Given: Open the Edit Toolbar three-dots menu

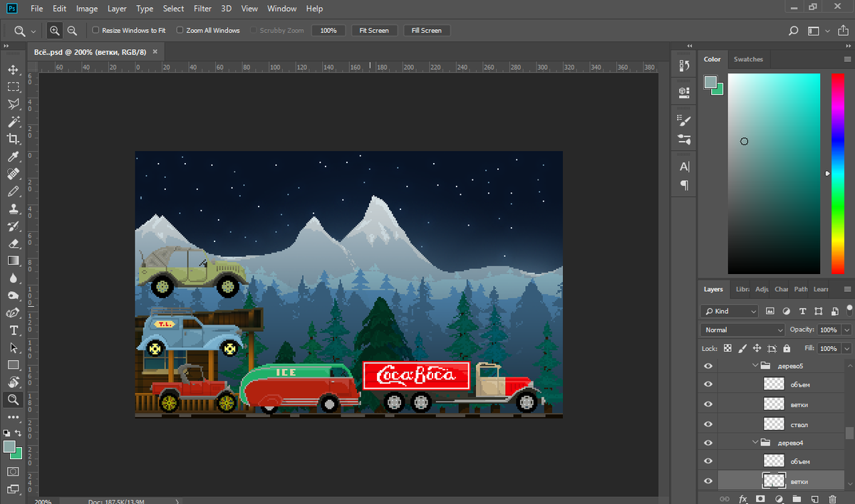Looking at the screenshot, I should pos(13,417).
